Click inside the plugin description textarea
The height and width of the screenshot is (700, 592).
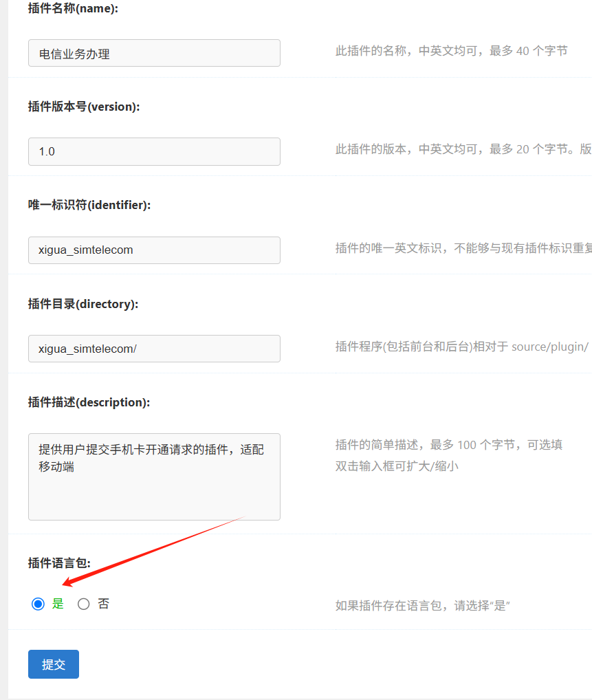(x=154, y=488)
